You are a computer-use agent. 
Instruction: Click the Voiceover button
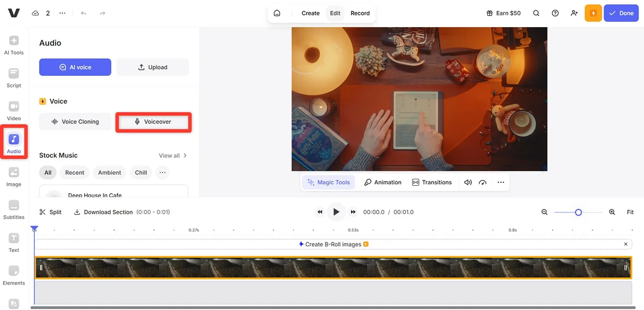[x=153, y=122]
